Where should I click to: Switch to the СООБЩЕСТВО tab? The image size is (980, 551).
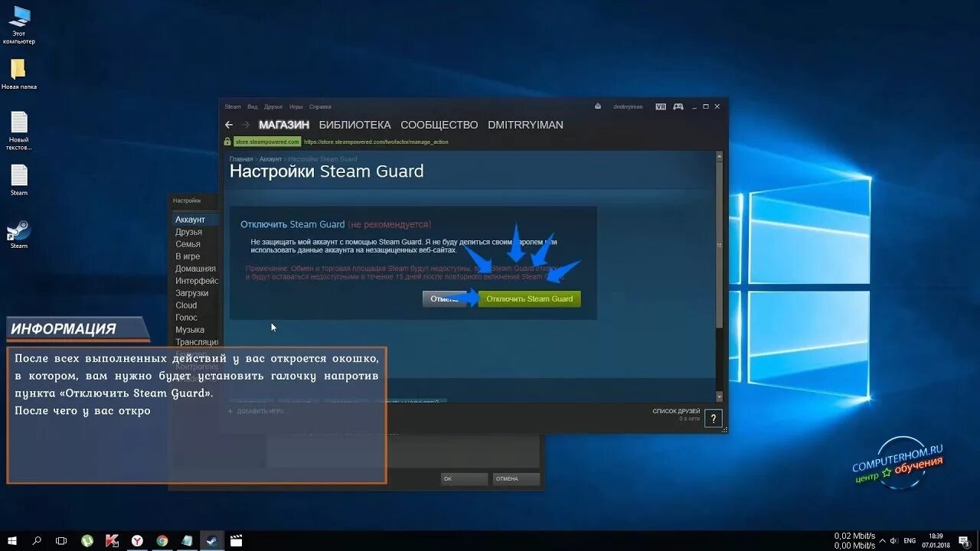coord(439,125)
